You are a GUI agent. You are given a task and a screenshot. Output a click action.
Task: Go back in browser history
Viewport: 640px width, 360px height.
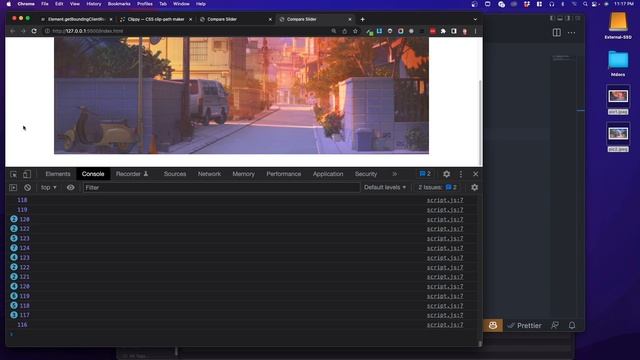coord(13,31)
